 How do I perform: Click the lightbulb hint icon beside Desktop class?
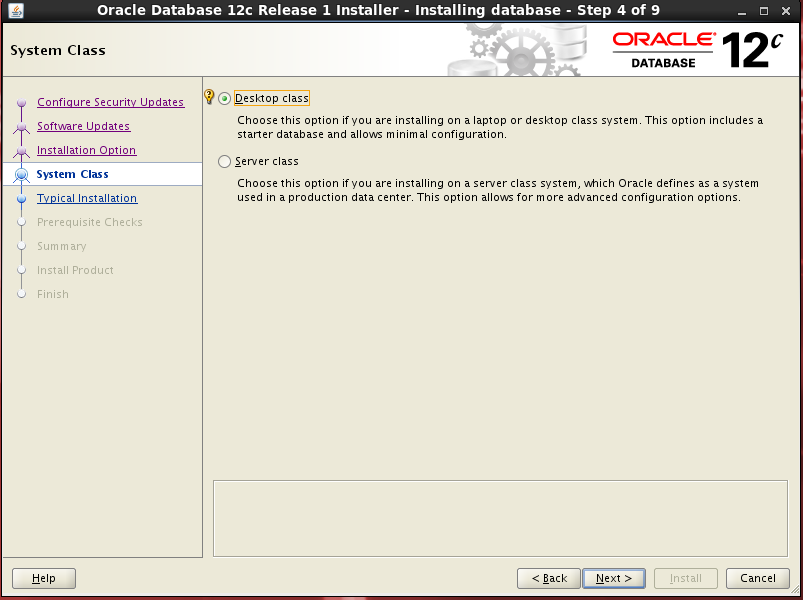(x=209, y=96)
